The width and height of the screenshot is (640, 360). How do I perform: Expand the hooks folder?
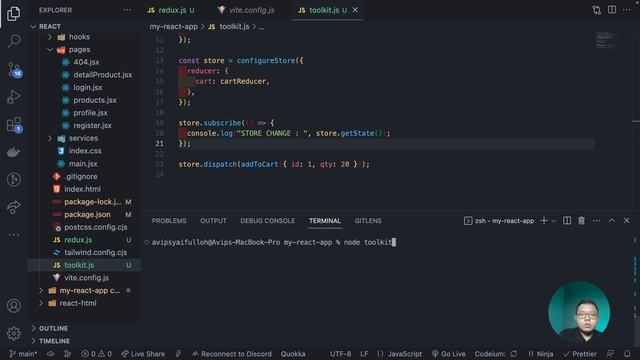coord(50,37)
